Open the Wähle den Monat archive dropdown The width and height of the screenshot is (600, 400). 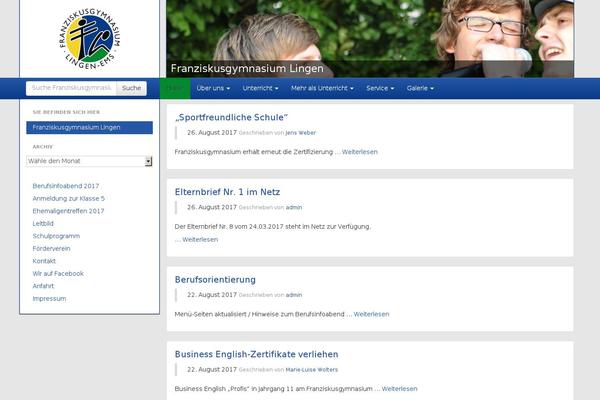(89, 161)
